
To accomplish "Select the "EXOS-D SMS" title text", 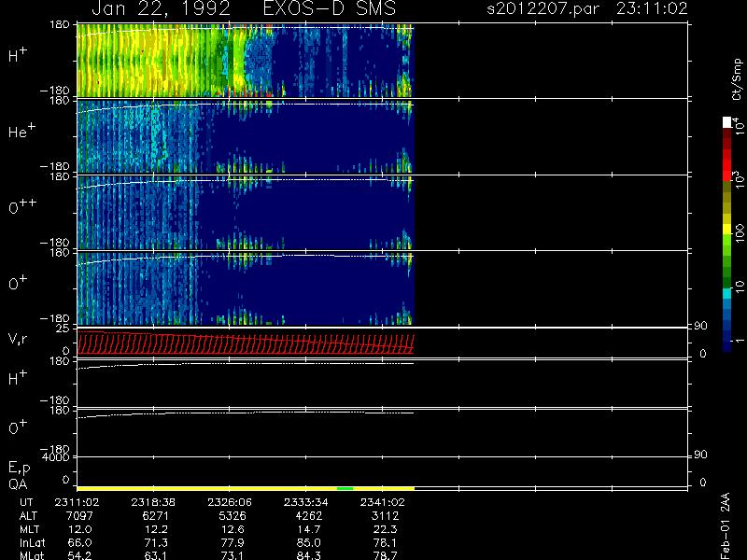I will click(x=330, y=8).
